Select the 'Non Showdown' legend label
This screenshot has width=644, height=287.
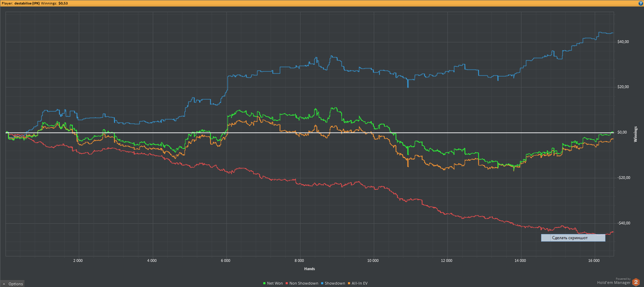304,283
